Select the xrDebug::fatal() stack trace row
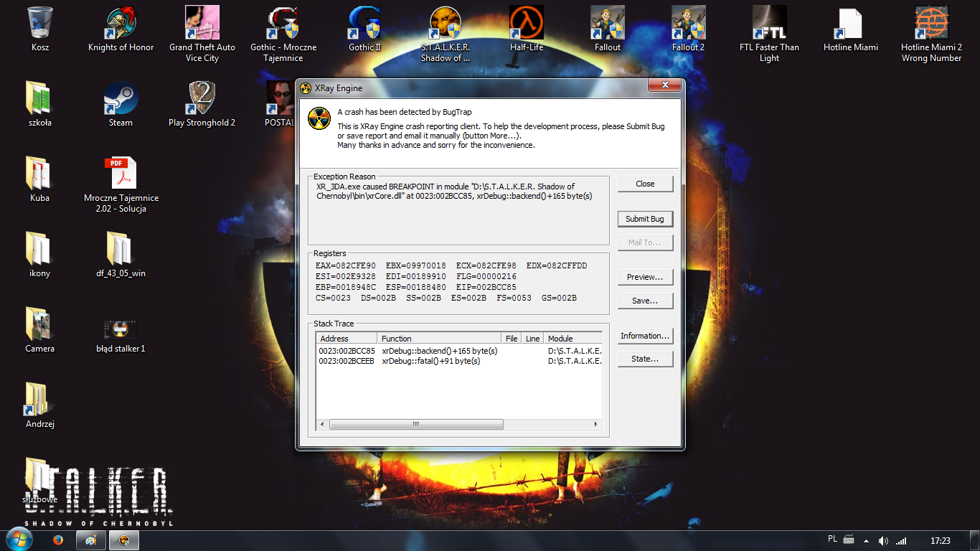The image size is (980, 551). 430,362
